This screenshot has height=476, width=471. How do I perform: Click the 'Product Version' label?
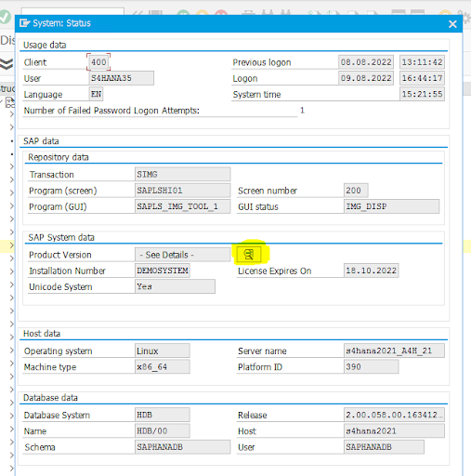coord(60,255)
